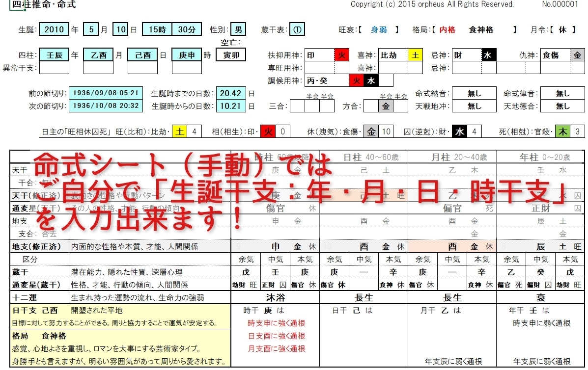Select the gray 金 swatch beside 食傷
This screenshot has height=370, width=588.
577,55
